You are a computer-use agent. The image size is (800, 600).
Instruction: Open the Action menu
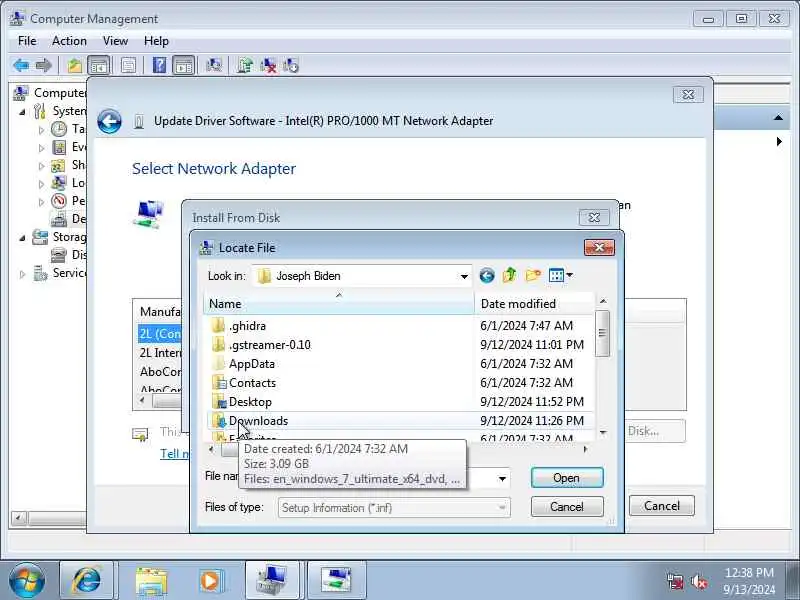(x=69, y=41)
